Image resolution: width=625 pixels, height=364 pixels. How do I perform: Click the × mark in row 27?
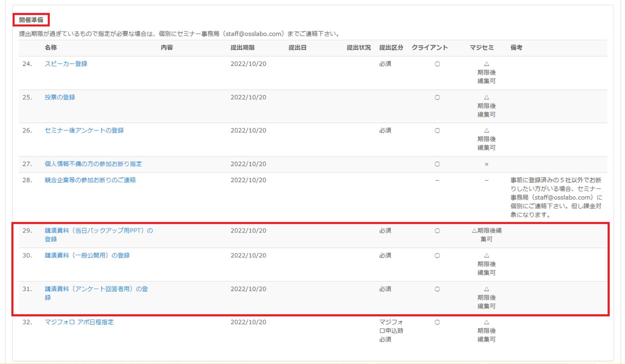(x=486, y=164)
